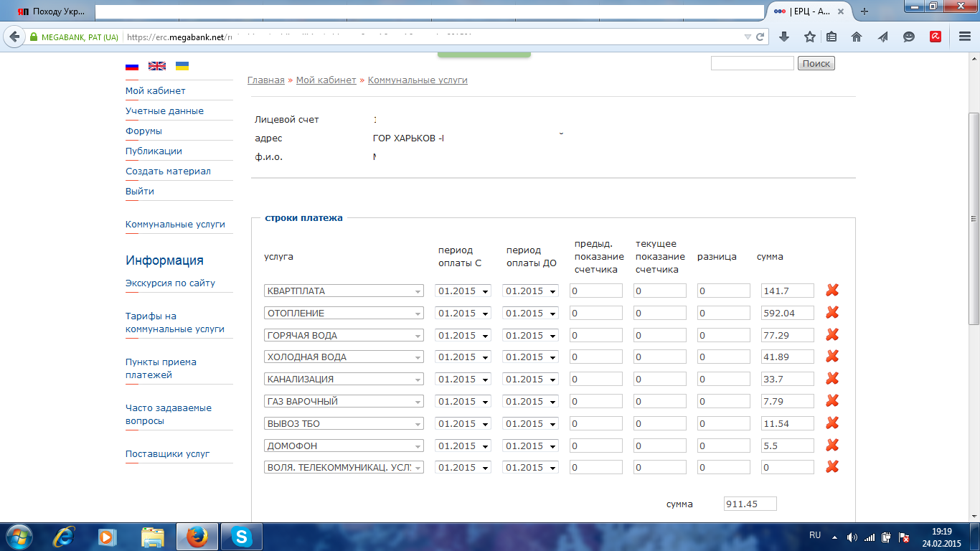Delete the КАНАЛИЗАЦИЯ row with red cross
This screenshot has height=551, width=980.
pyautogui.click(x=832, y=379)
